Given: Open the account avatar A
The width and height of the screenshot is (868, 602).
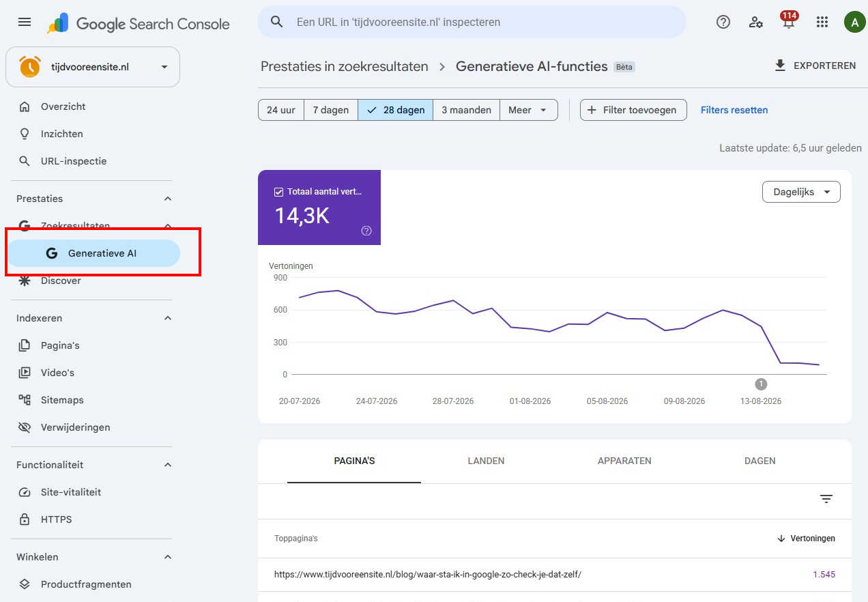Looking at the screenshot, I should 854,22.
